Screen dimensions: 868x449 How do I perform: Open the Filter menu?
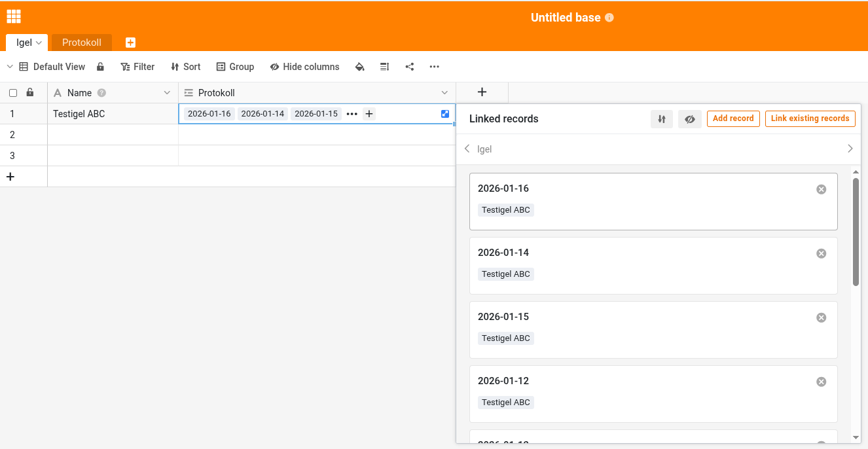(x=137, y=67)
